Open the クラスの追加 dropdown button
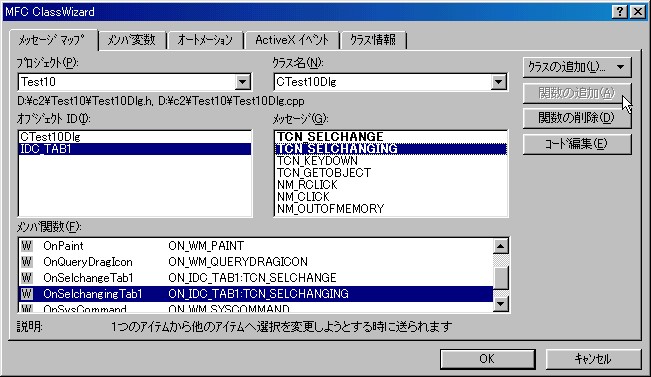651x377 pixels. (577, 67)
